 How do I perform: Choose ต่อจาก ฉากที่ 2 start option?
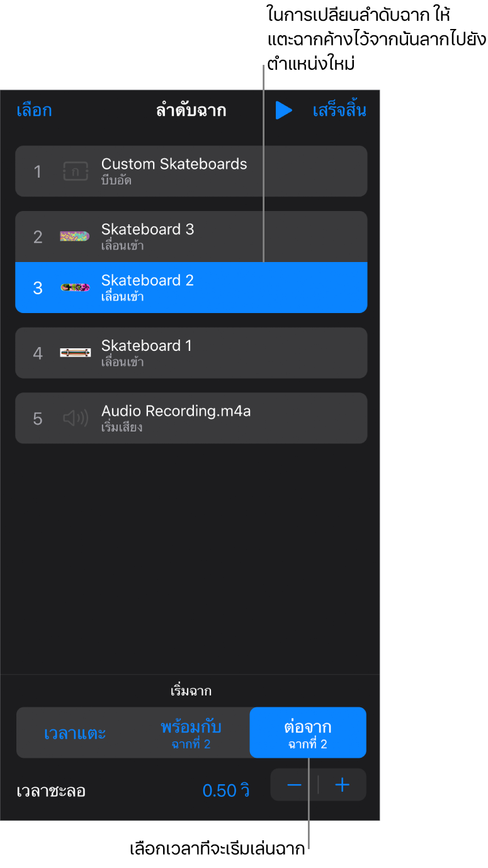coord(308,733)
